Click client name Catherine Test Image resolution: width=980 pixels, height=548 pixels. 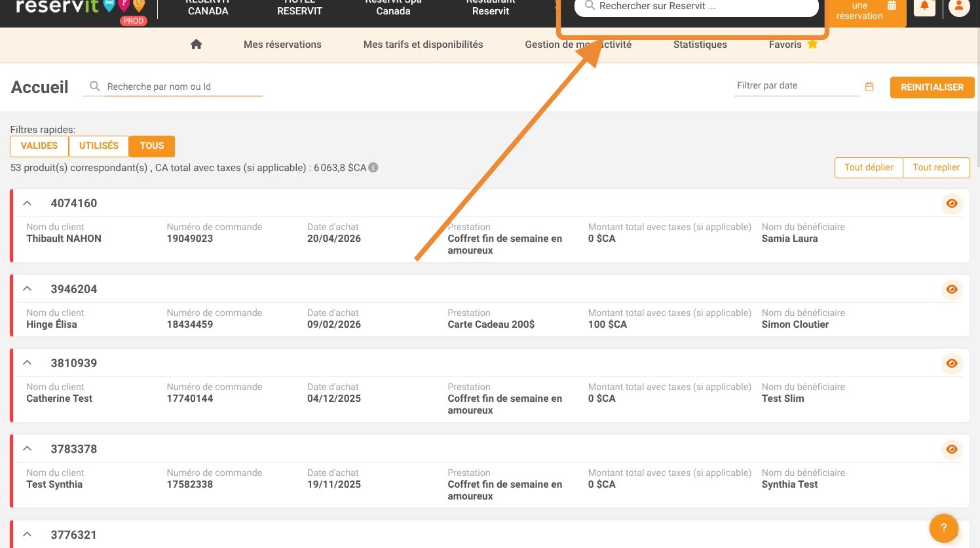[x=59, y=399]
